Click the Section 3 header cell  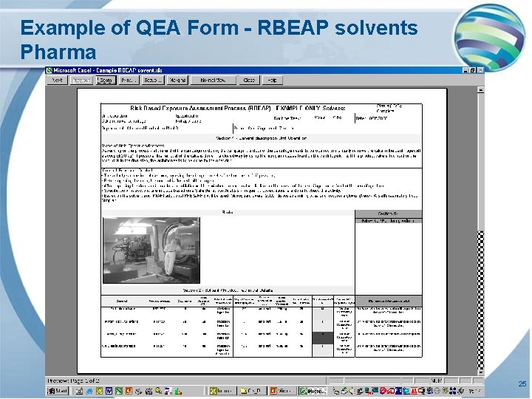[x=389, y=214]
